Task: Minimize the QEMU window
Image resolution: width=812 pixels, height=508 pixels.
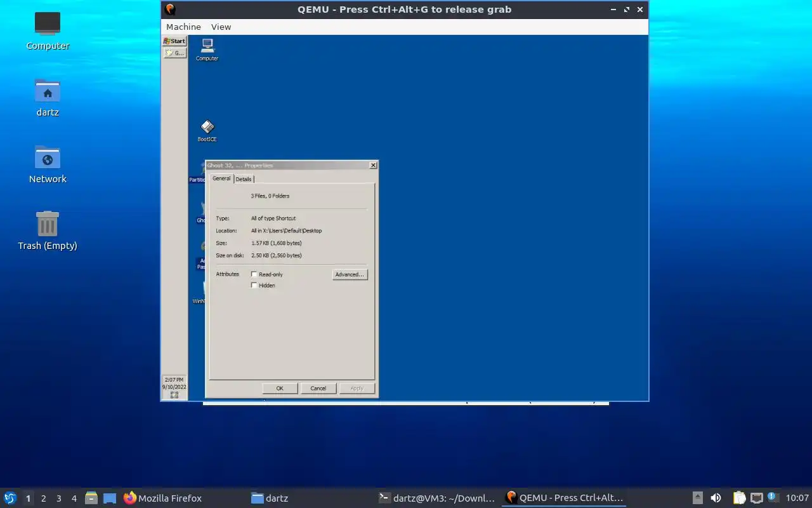Action: (613, 10)
